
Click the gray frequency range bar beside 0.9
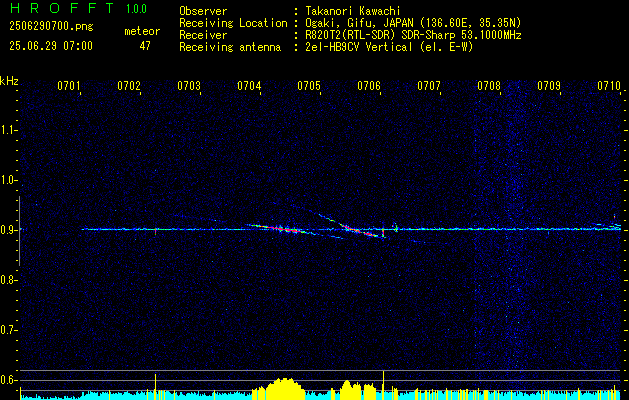click(x=19, y=231)
